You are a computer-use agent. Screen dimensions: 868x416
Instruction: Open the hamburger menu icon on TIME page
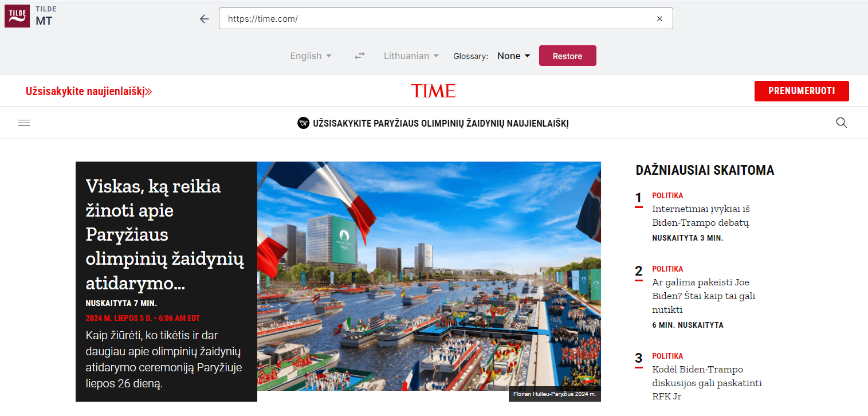[x=24, y=123]
